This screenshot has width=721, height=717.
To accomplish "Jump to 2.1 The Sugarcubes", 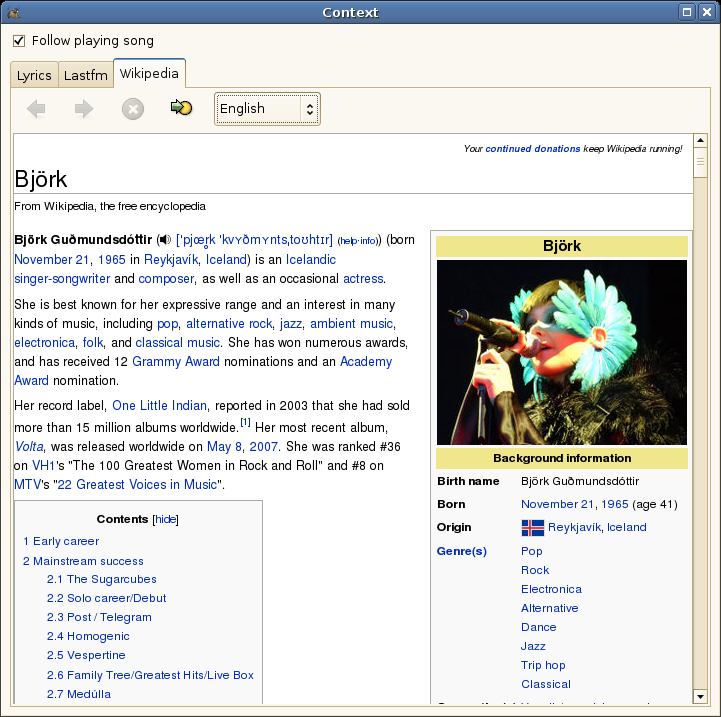I will (x=102, y=579).
